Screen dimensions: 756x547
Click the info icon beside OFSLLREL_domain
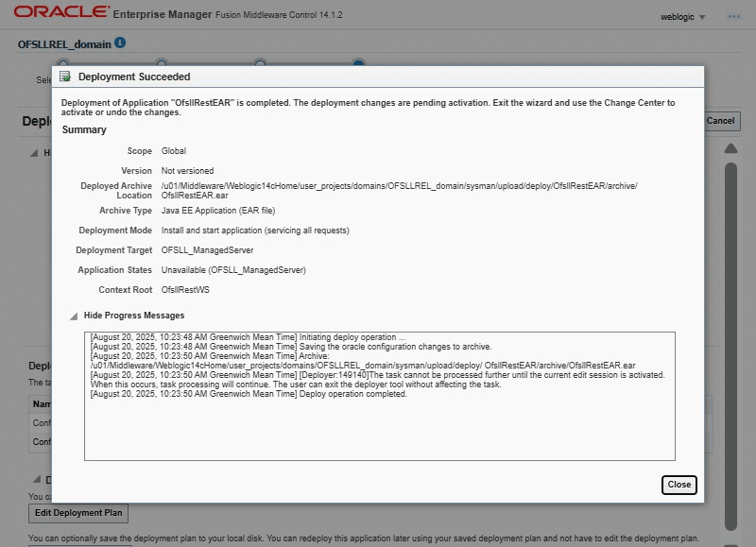[x=120, y=43]
